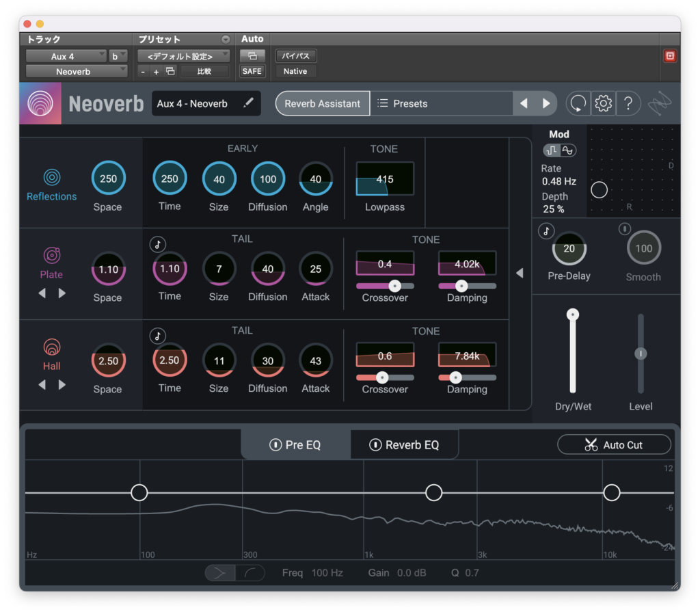Click the iZotope logo icon
Image resolution: width=700 pixels, height=614 pixels.
click(x=660, y=104)
